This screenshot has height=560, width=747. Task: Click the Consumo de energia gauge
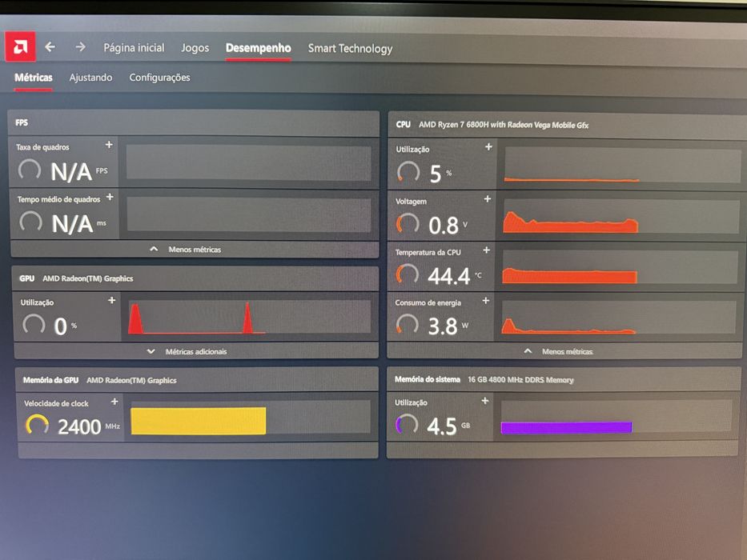(x=408, y=325)
